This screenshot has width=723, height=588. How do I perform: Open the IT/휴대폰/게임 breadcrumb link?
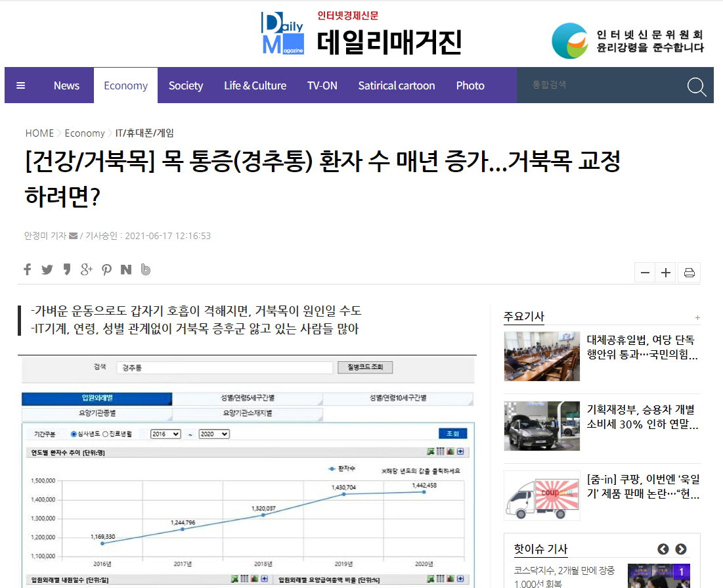click(144, 133)
